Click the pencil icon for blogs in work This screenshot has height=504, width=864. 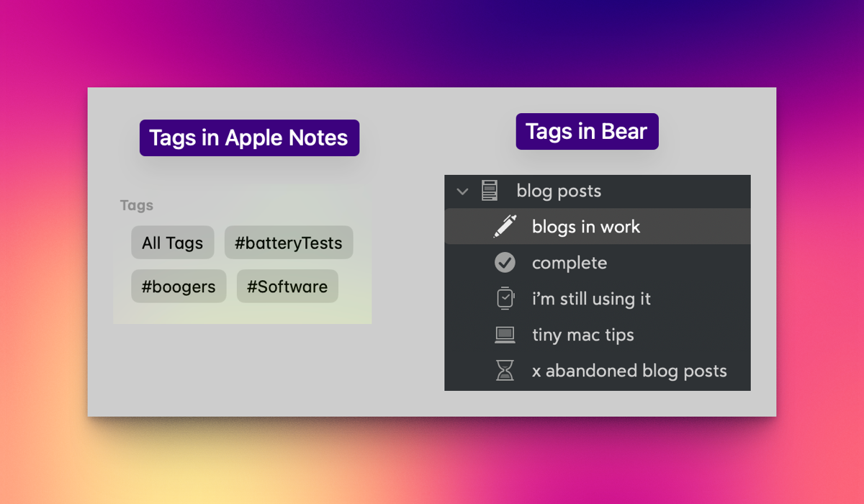[x=505, y=227]
